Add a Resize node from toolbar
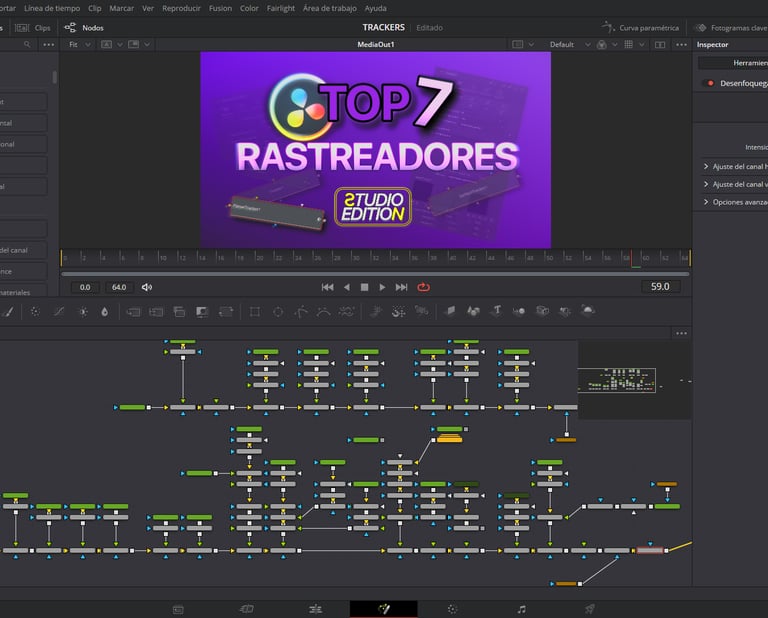The width and height of the screenshot is (768, 618). point(202,311)
